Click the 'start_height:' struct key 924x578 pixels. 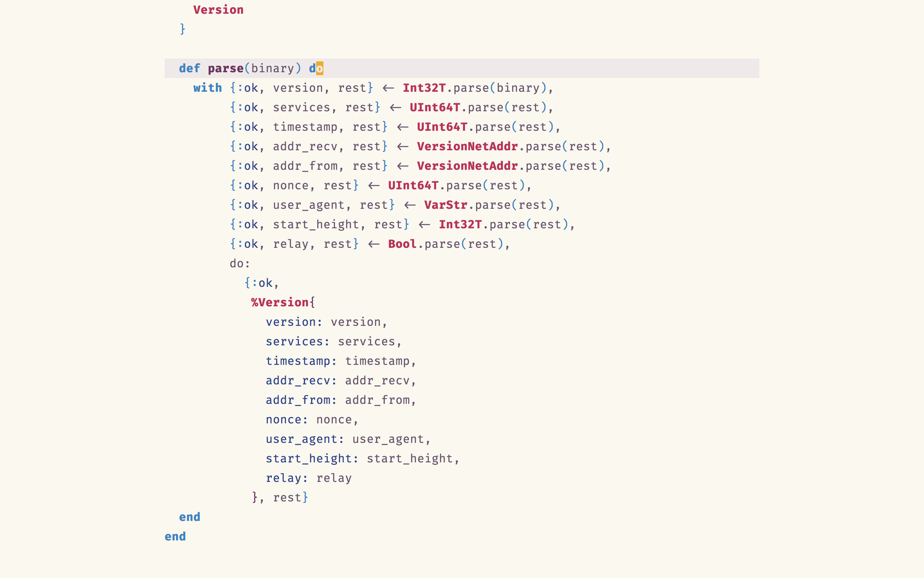(x=312, y=458)
